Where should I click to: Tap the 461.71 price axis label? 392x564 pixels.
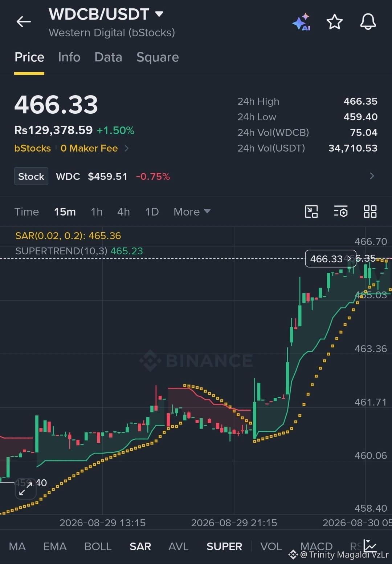(371, 402)
